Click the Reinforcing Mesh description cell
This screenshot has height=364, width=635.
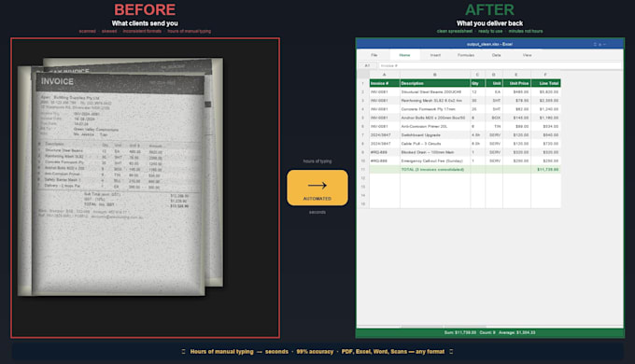click(435, 101)
